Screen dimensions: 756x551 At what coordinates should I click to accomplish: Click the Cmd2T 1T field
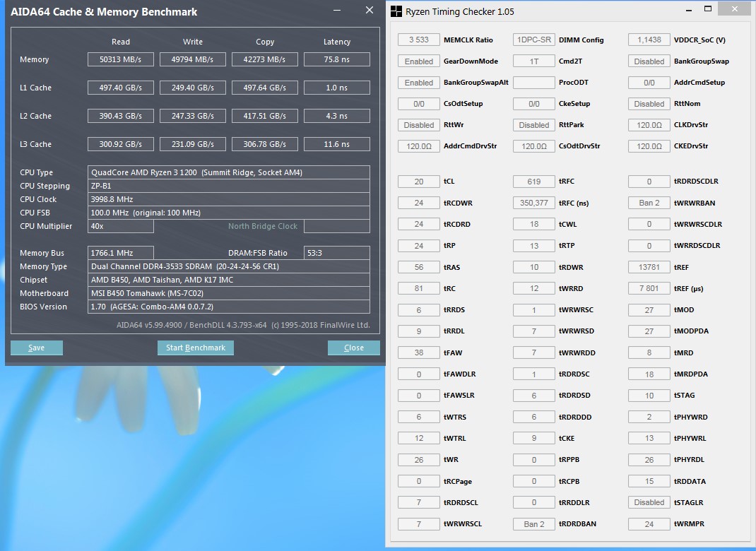(x=533, y=61)
